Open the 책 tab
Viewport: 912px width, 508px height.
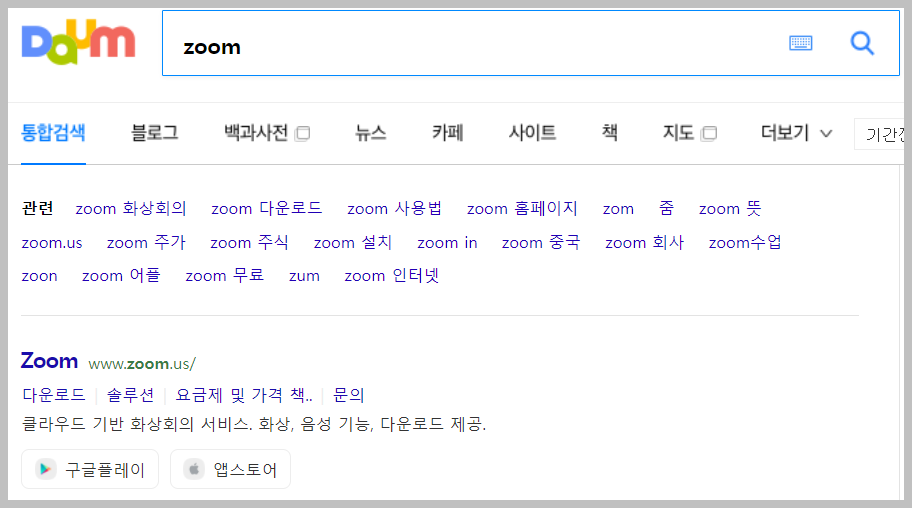point(610,133)
